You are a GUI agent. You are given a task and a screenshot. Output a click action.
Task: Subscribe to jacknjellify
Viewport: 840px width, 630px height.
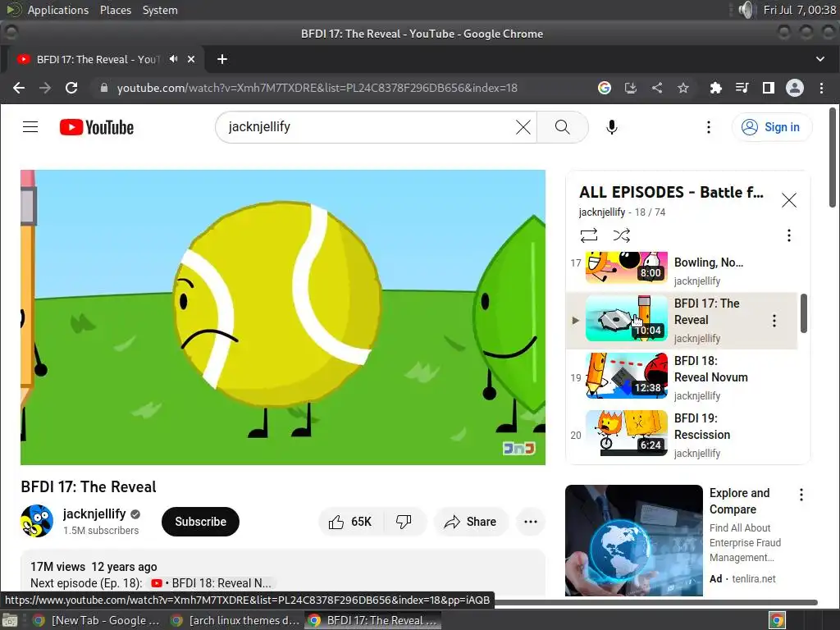click(x=200, y=522)
